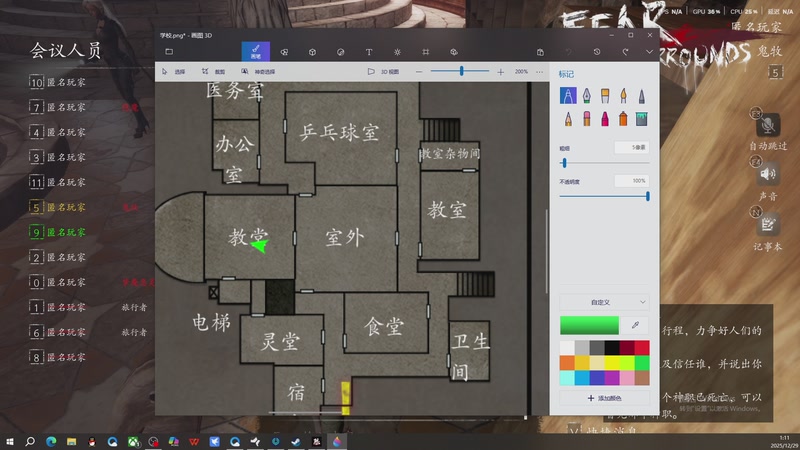Select the Eraser tool
800x450 pixels.
(x=586, y=119)
